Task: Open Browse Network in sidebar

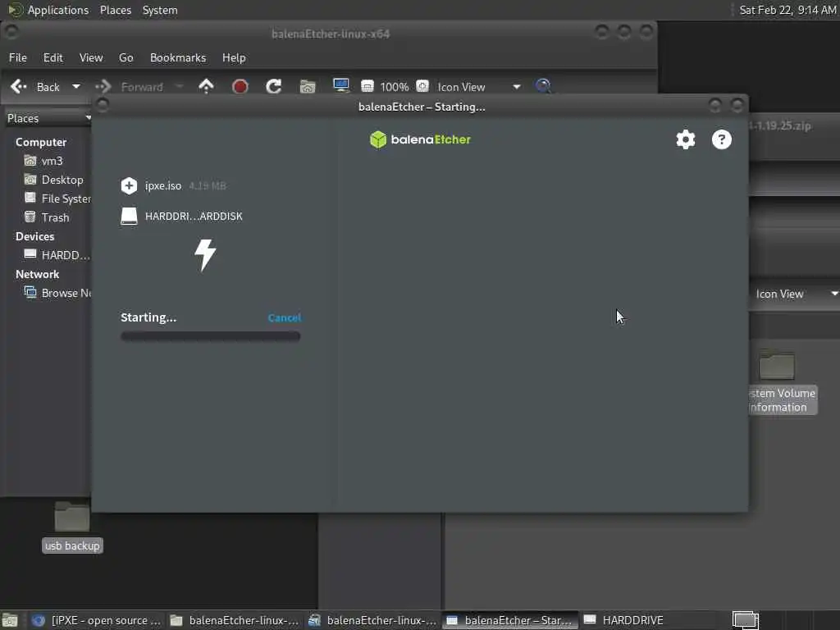Action: click(57, 293)
